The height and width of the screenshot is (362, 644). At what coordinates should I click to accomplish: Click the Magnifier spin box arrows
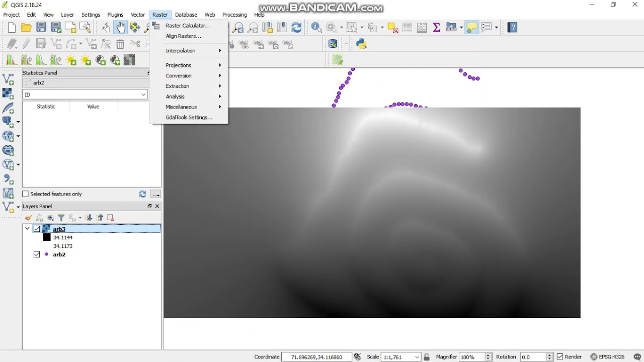click(488, 357)
